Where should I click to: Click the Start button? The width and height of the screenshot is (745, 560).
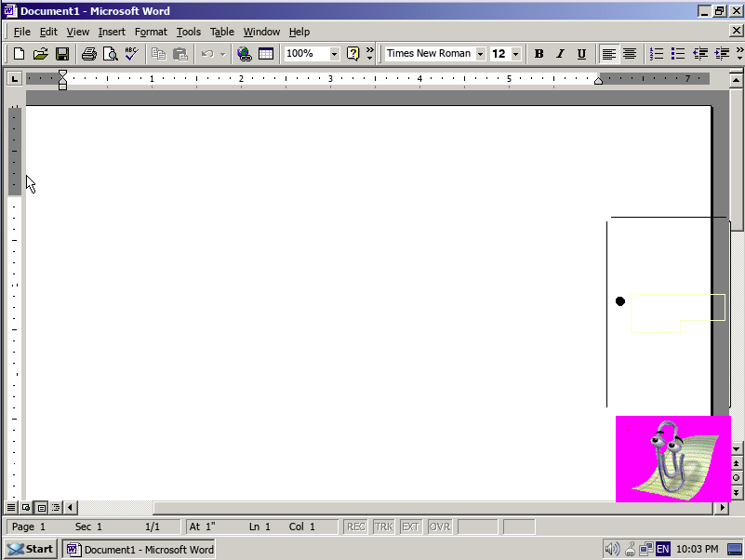pos(31,549)
